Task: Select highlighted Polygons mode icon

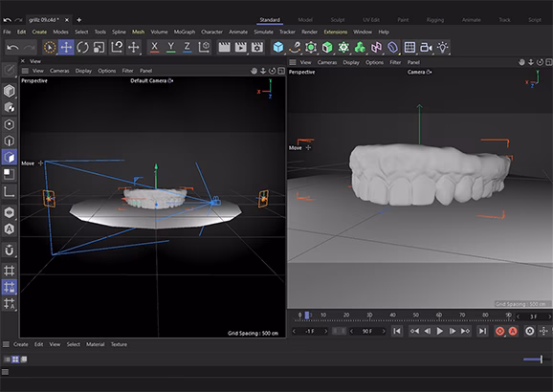Action: click(x=9, y=157)
